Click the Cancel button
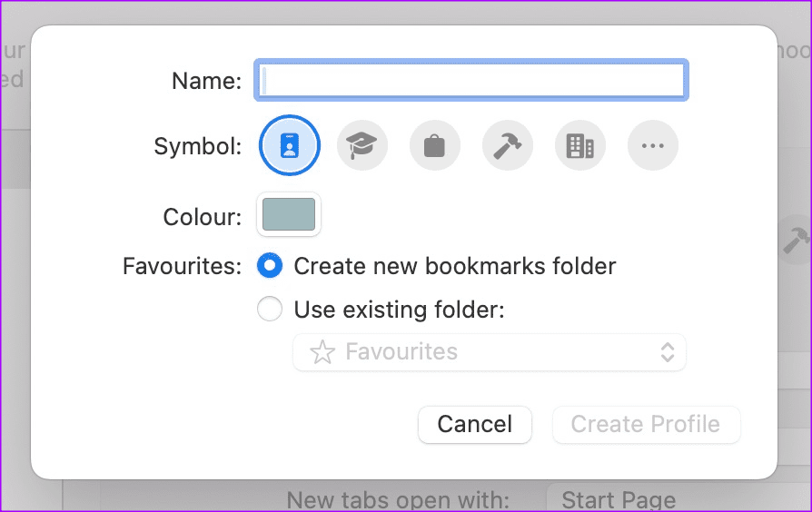This screenshot has height=512, width=812. 475,425
